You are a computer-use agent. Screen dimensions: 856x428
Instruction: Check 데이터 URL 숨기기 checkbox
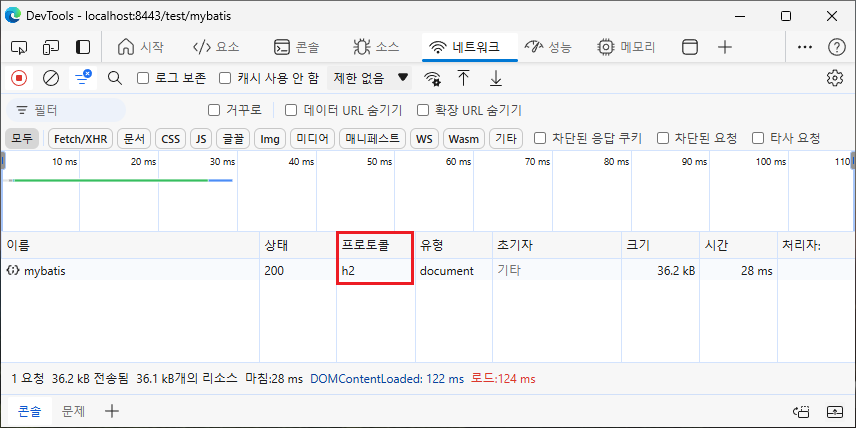click(x=292, y=110)
